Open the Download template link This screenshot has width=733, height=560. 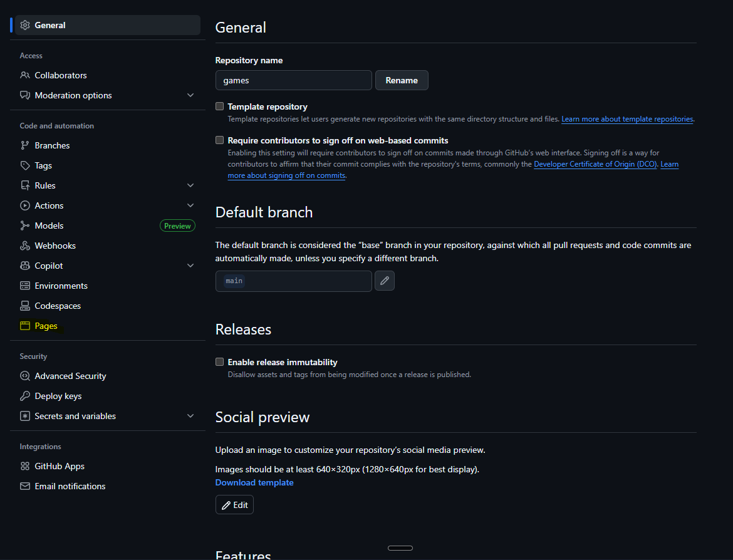point(254,482)
